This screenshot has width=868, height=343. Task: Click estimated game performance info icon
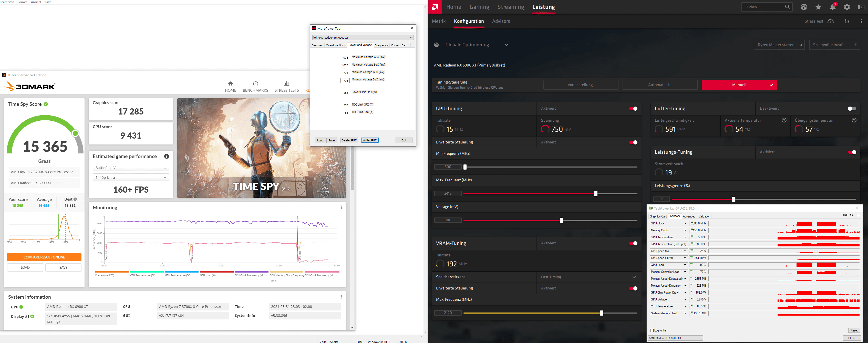pos(167,156)
